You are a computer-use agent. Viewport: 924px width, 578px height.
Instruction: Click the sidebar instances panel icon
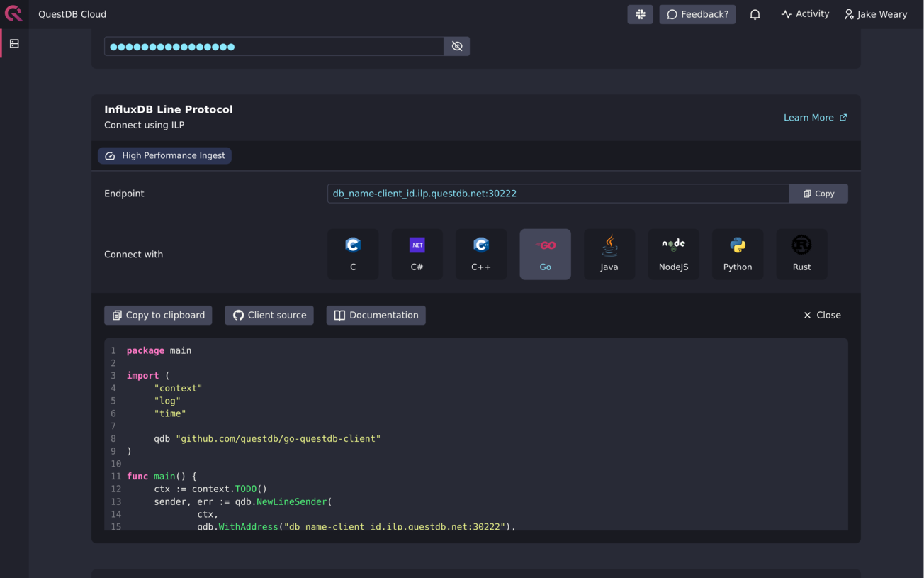14,44
